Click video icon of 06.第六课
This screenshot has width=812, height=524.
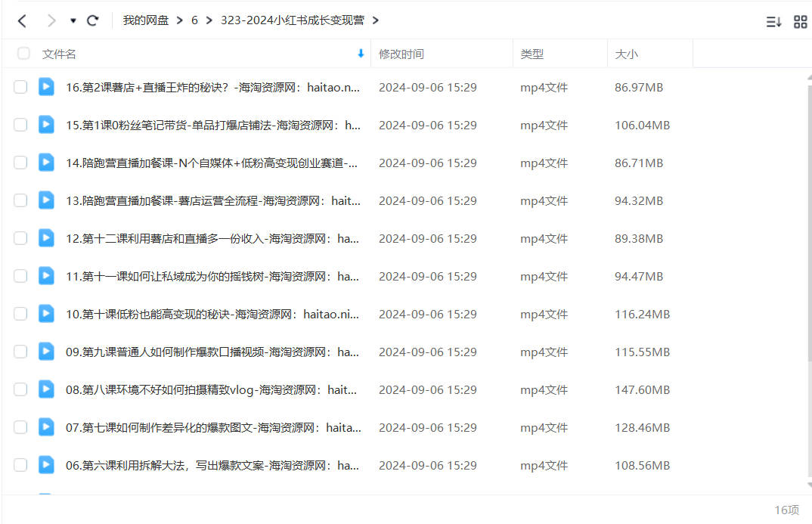click(x=46, y=464)
